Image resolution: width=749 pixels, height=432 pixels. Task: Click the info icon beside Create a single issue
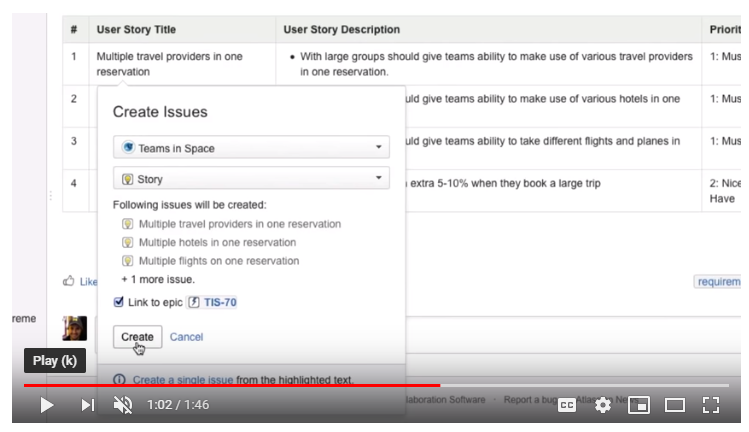(x=119, y=380)
